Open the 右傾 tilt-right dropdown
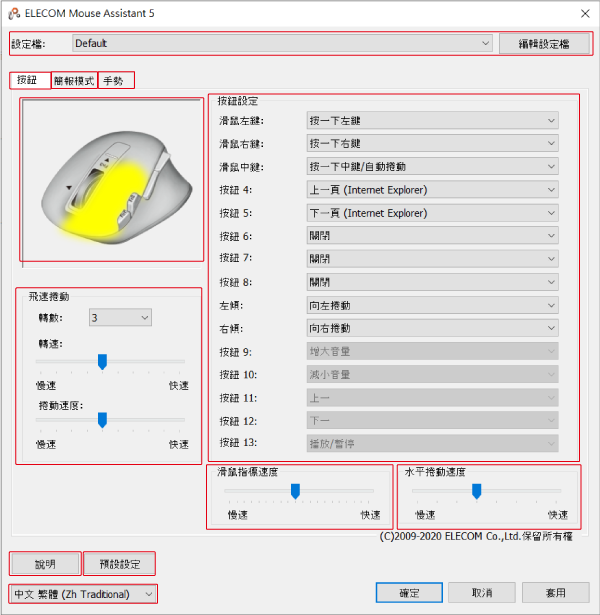This screenshot has height=615, width=600. point(432,328)
